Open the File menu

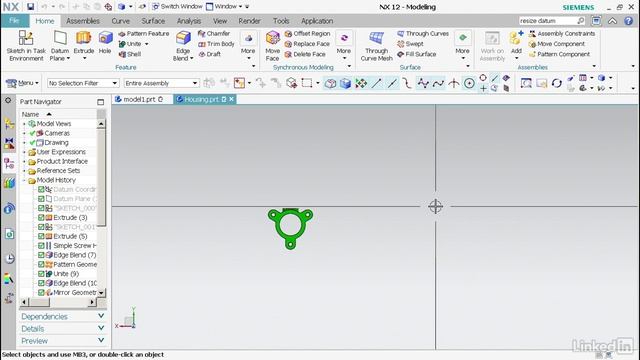coord(15,21)
